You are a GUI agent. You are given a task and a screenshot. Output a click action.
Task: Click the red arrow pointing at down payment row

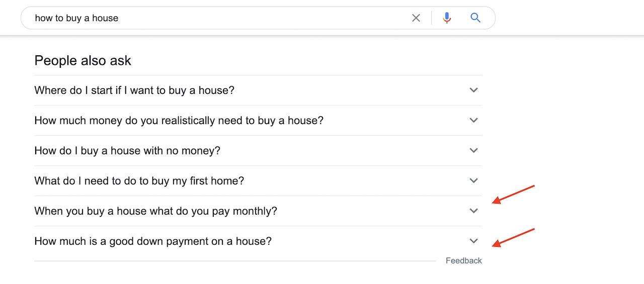coord(513,237)
